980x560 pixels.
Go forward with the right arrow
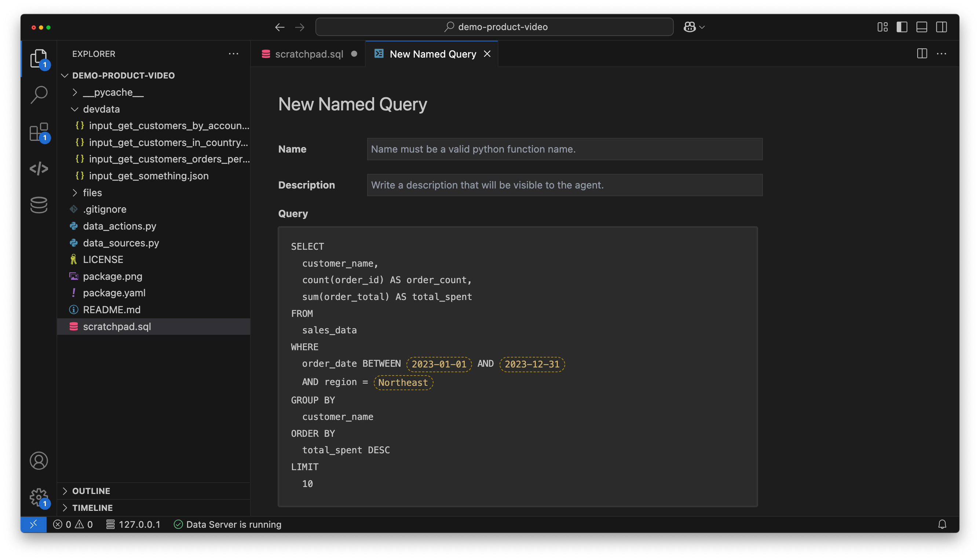click(x=300, y=27)
